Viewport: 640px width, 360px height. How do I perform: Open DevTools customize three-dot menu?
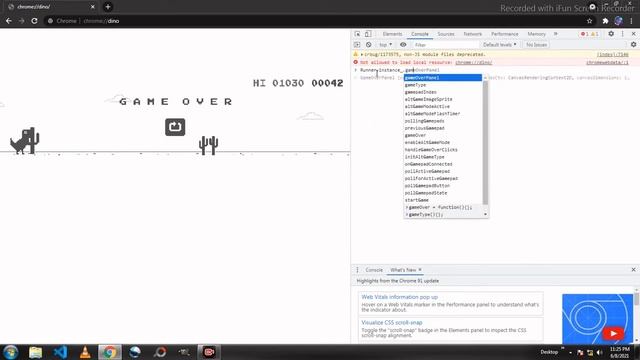[x=622, y=34]
